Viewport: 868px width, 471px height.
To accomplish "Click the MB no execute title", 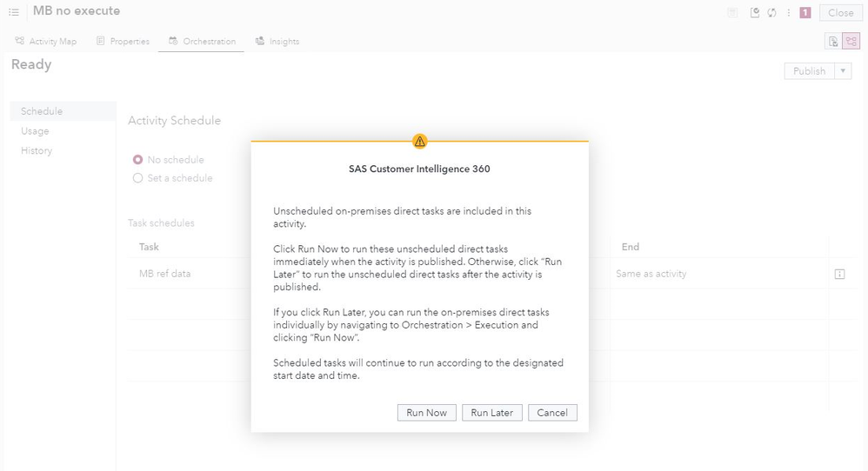I will click(77, 10).
